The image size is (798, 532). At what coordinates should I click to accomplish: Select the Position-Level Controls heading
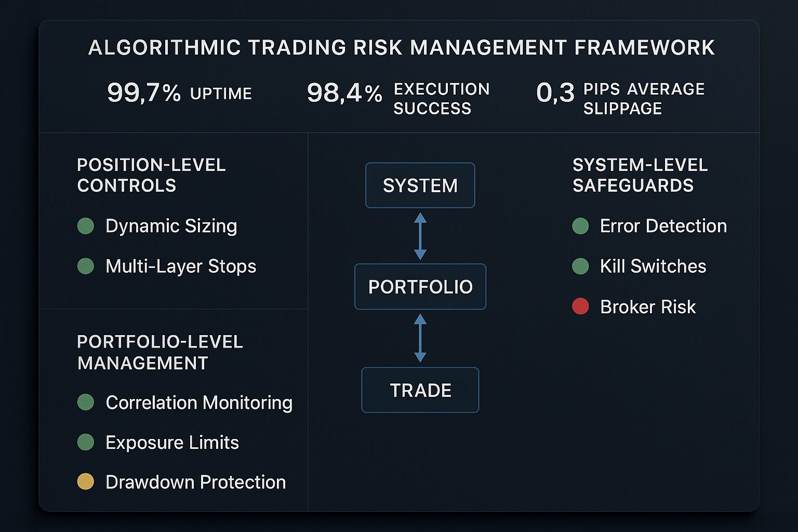(151, 175)
